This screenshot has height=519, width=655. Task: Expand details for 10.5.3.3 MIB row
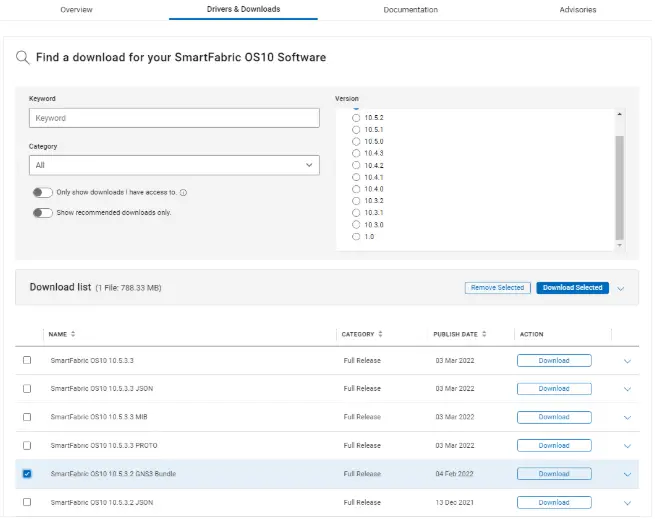627,418
